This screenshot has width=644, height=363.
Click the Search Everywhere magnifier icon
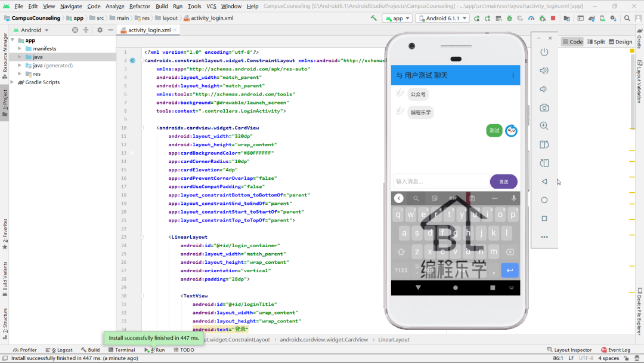click(x=627, y=19)
